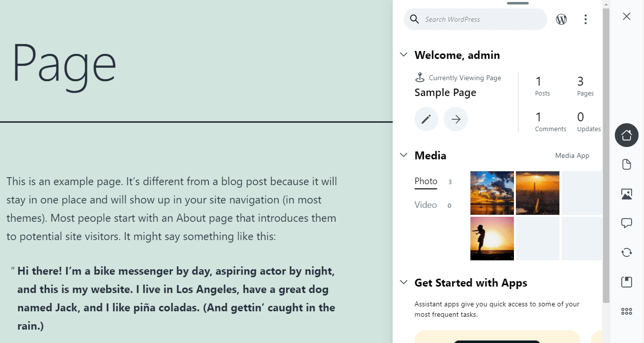Click the WordPress logo icon
This screenshot has height=343, width=644.
561,19
